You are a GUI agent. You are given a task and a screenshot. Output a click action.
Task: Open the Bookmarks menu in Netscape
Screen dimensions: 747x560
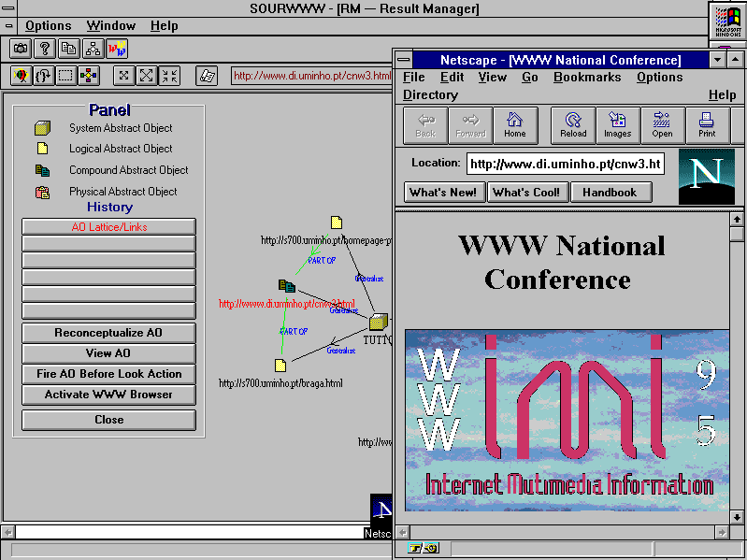click(586, 78)
